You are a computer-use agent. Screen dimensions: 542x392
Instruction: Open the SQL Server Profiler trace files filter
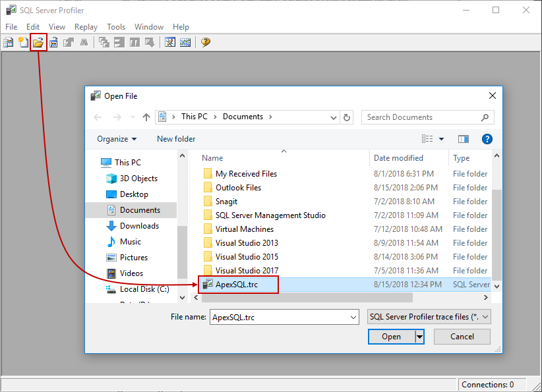[429, 317]
